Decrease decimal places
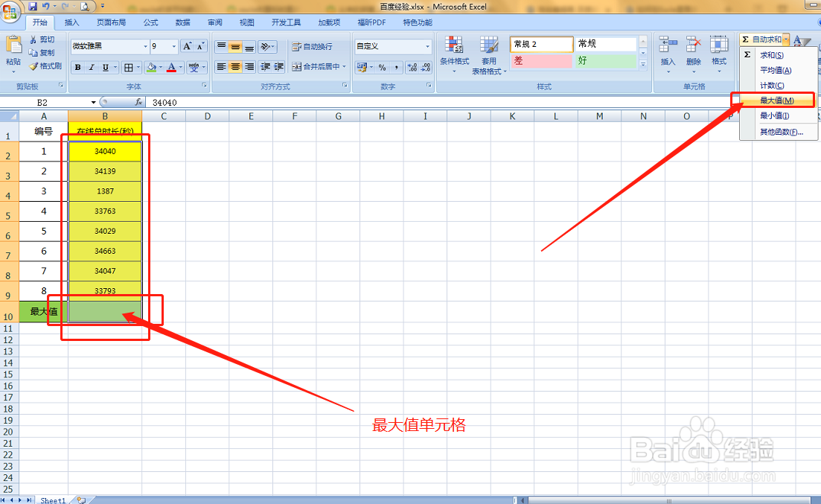Screen dimensions: 821x504 pos(427,67)
